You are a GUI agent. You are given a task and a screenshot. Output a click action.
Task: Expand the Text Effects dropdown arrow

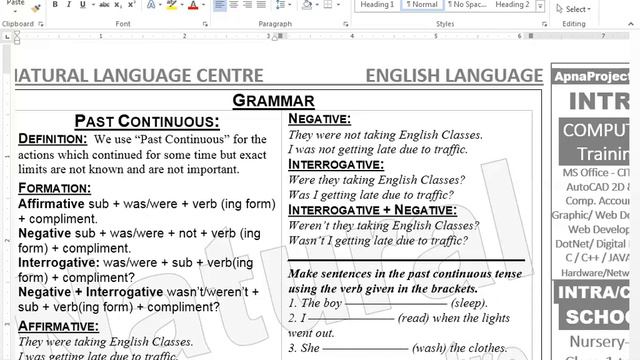pos(160,5)
